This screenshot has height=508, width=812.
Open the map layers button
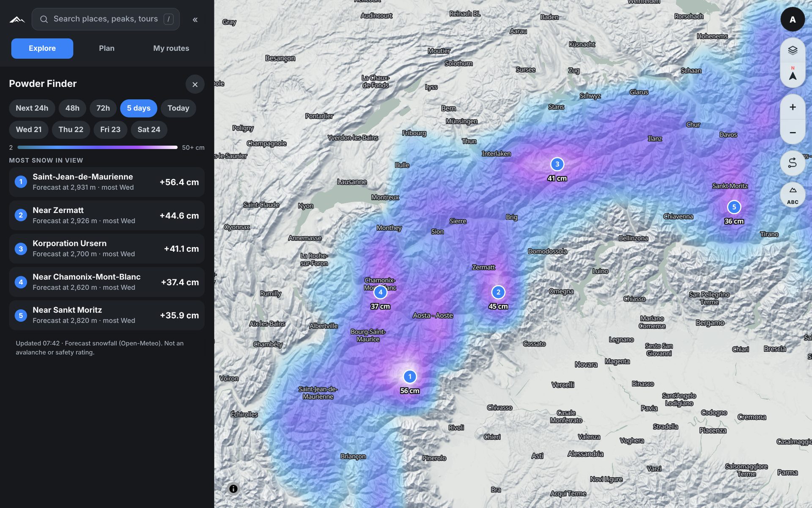793,50
